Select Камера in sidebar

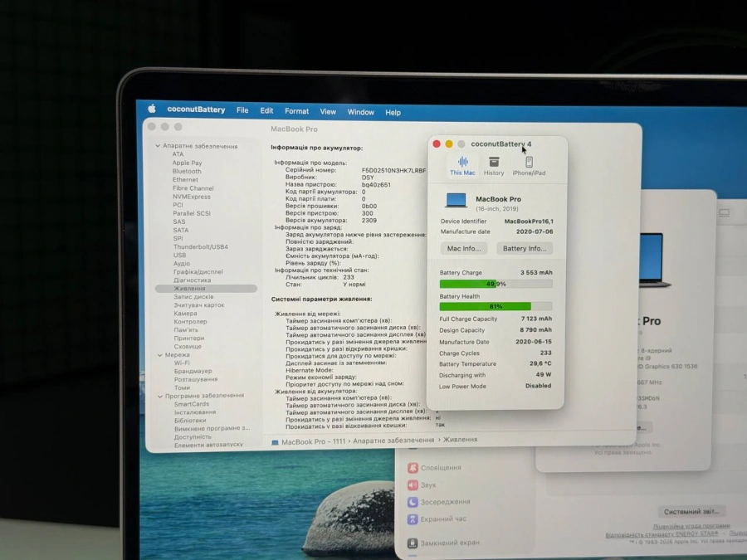185,314
